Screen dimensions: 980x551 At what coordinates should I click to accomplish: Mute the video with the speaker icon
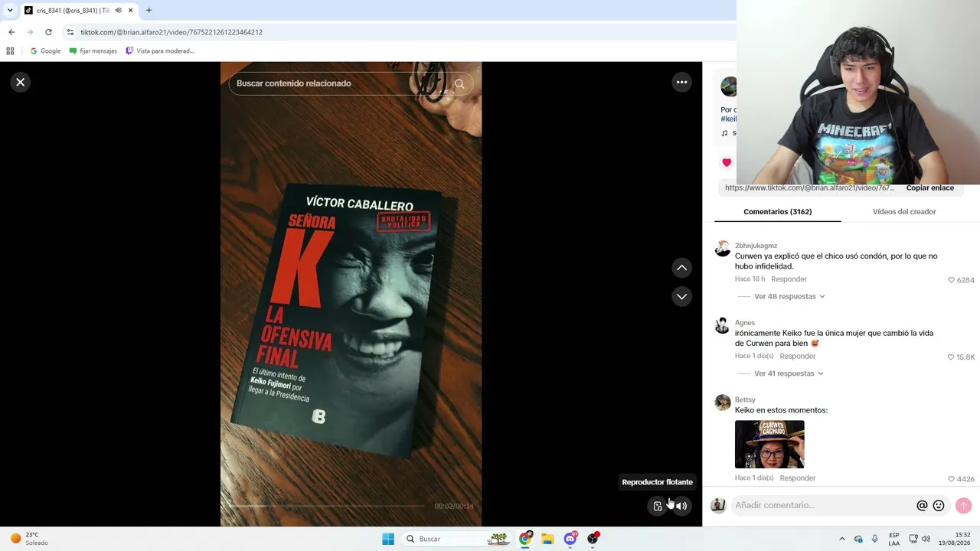(681, 506)
